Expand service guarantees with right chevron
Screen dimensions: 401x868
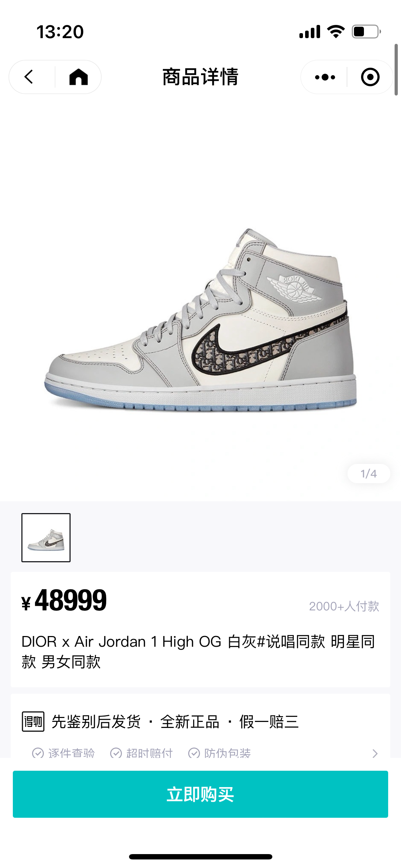tap(375, 753)
